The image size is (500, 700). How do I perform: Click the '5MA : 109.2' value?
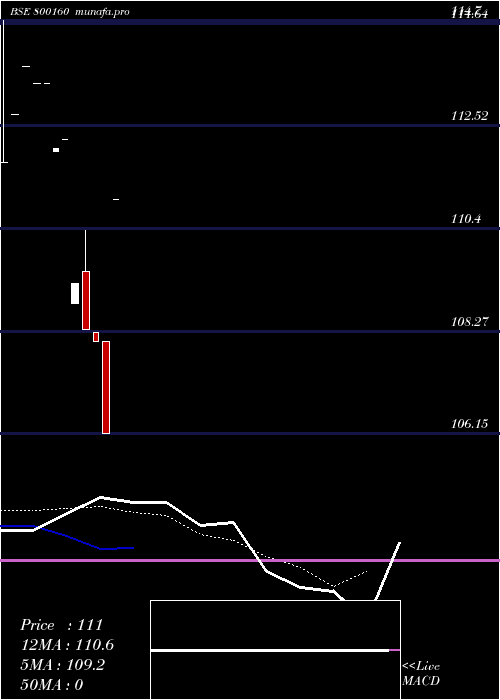coord(62,665)
